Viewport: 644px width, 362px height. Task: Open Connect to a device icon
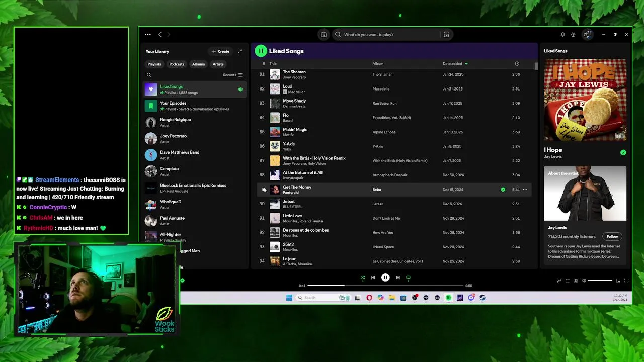tap(576, 281)
